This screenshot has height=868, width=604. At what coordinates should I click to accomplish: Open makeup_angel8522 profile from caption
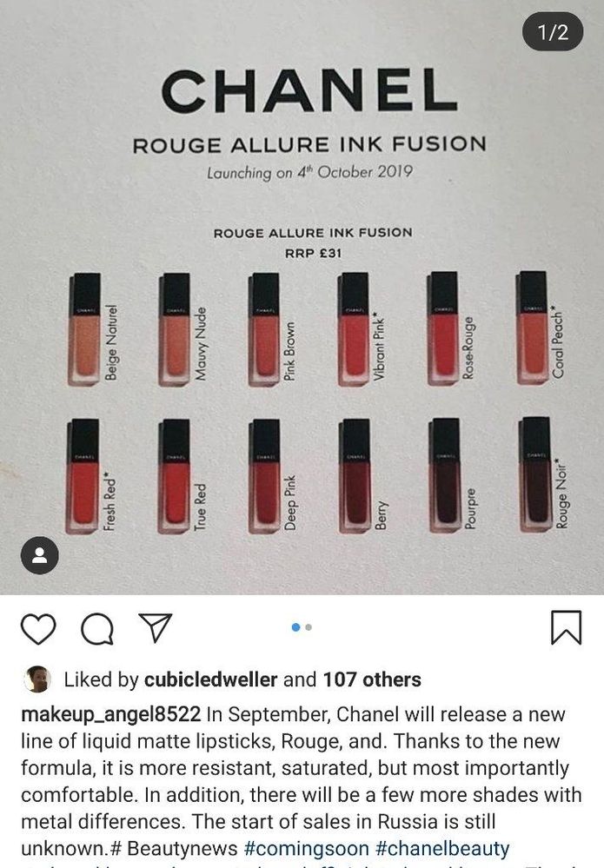pyautogui.click(x=110, y=714)
